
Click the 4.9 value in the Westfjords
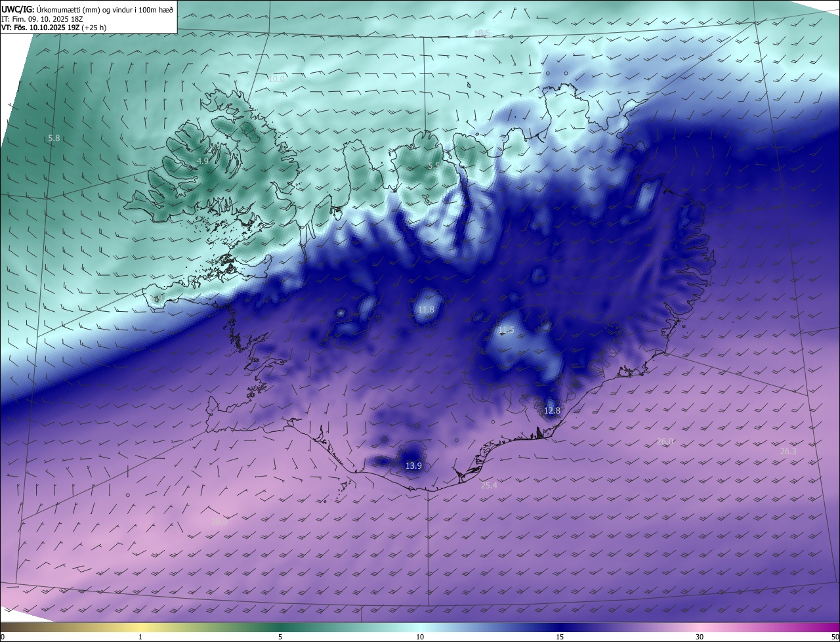[203, 161]
